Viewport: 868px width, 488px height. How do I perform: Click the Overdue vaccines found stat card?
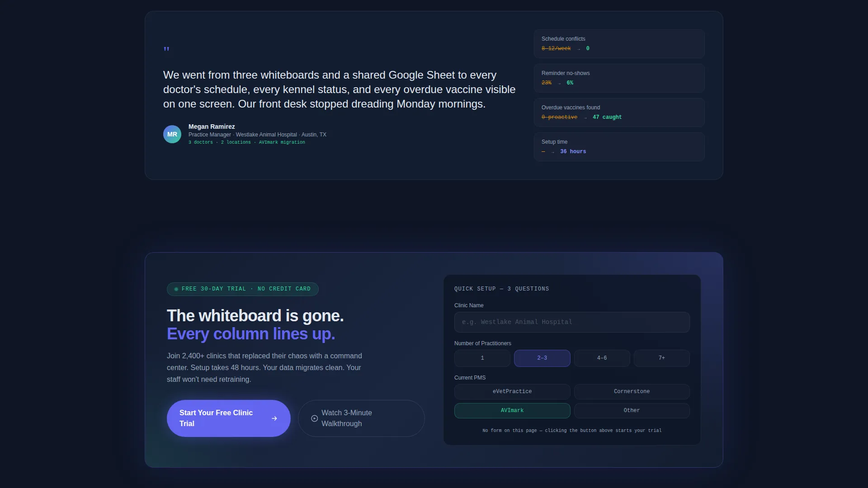pyautogui.click(x=619, y=113)
